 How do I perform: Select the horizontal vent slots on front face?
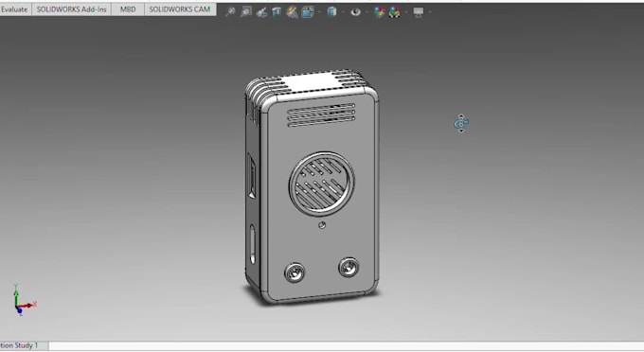[321, 114]
